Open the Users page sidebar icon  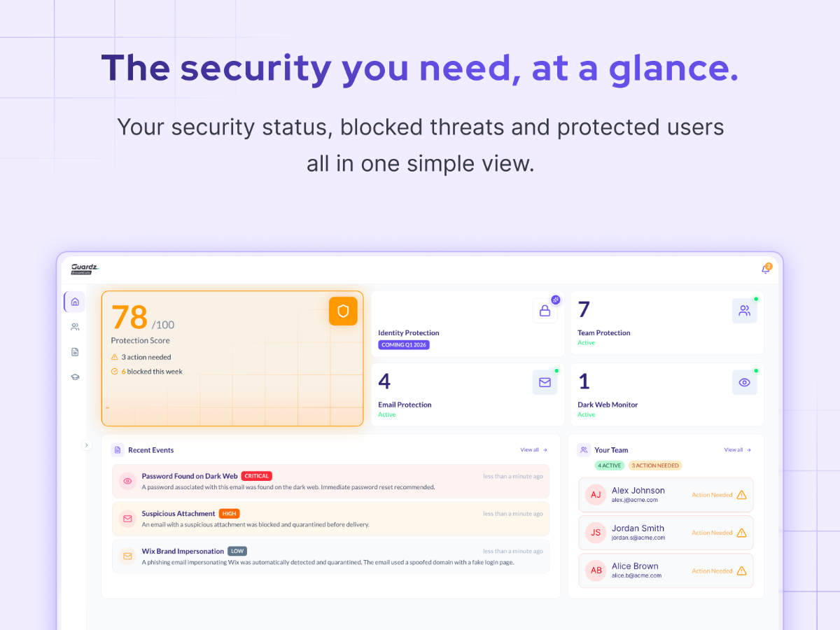[75, 327]
